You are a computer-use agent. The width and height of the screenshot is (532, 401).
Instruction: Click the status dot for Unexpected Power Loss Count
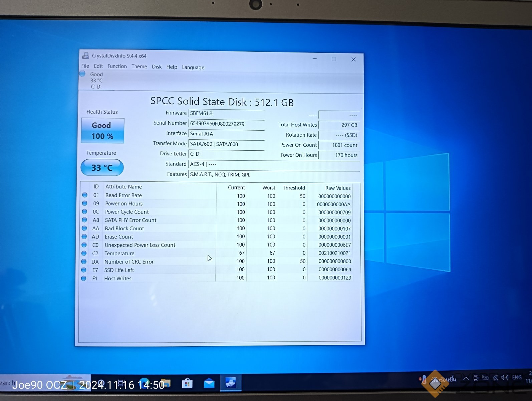coord(84,245)
